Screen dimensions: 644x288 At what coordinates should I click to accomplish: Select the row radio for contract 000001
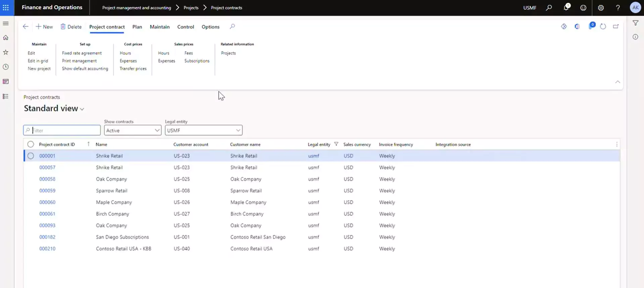[x=31, y=156]
